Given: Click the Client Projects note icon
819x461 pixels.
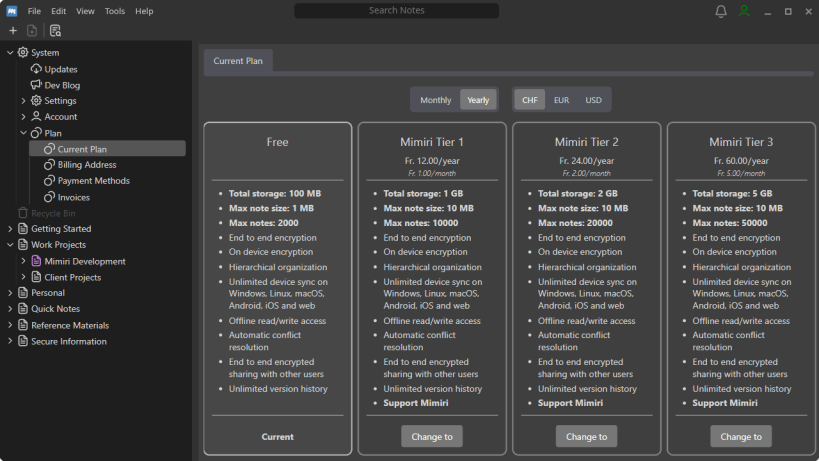Looking at the screenshot, I should 36,277.
